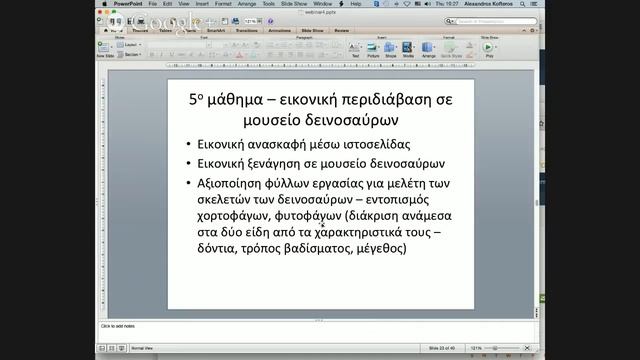The image size is (640, 360).
Task: Click the search presentation field
Action: [491, 21]
